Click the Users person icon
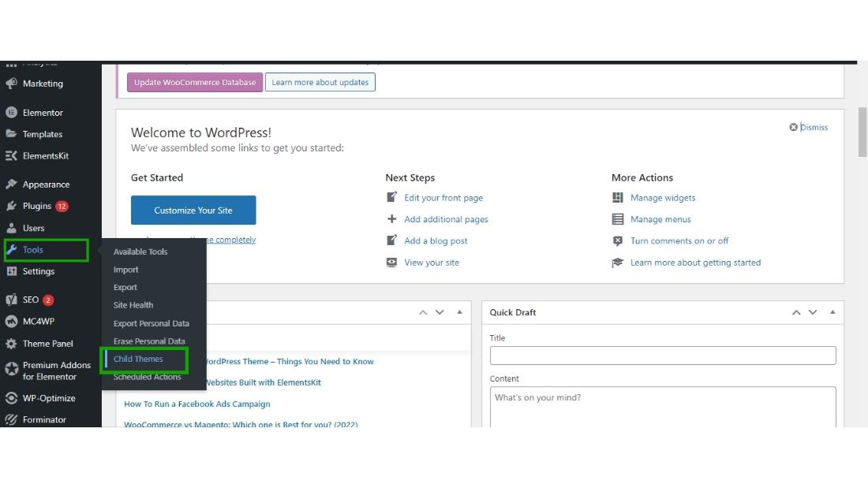 (11, 228)
